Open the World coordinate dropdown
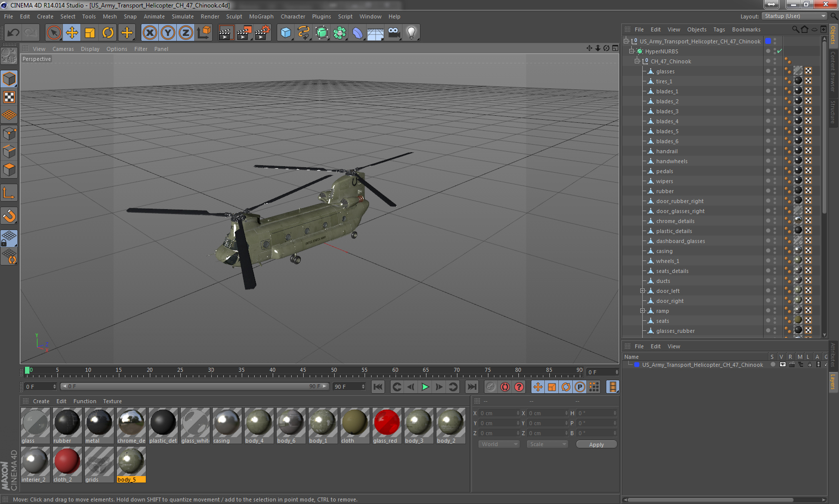The height and width of the screenshot is (504, 839). (x=499, y=444)
